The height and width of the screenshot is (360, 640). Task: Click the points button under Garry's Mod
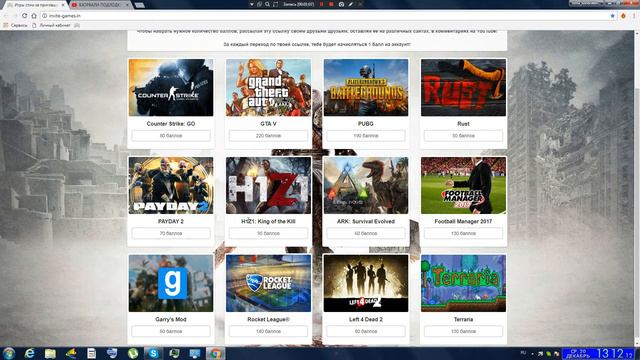pyautogui.click(x=171, y=331)
